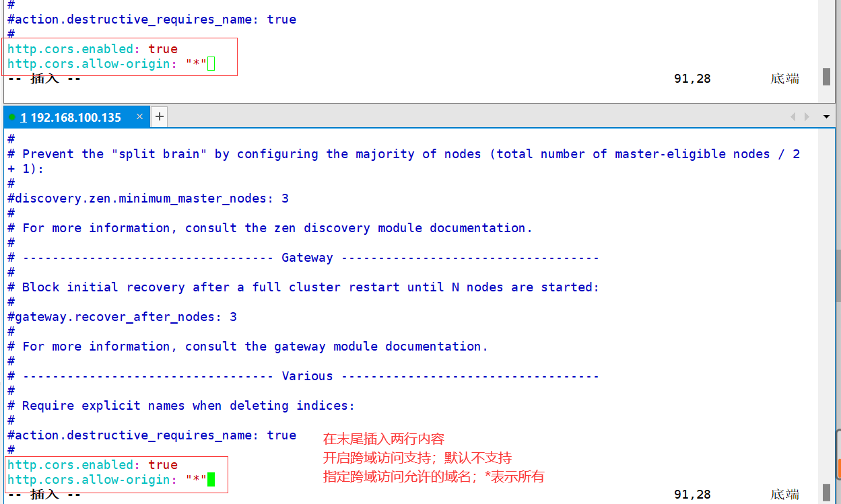This screenshot has width=841, height=504.
Task: Open a new session with the + button
Action: pyautogui.click(x=160, y=116)
